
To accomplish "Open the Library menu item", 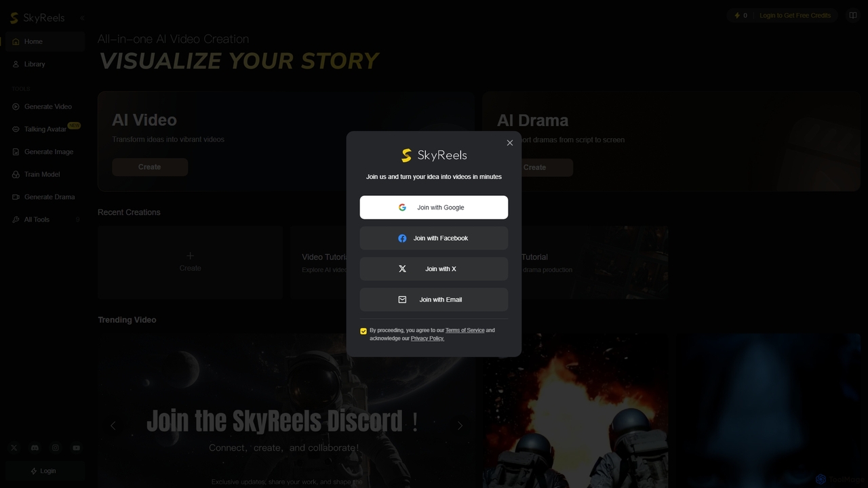I will 45,64.
